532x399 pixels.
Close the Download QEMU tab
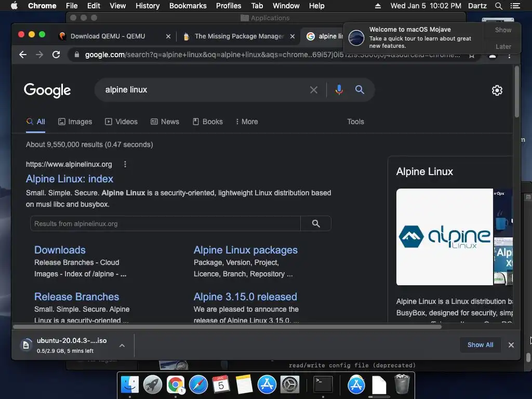(x=168, y=36)
